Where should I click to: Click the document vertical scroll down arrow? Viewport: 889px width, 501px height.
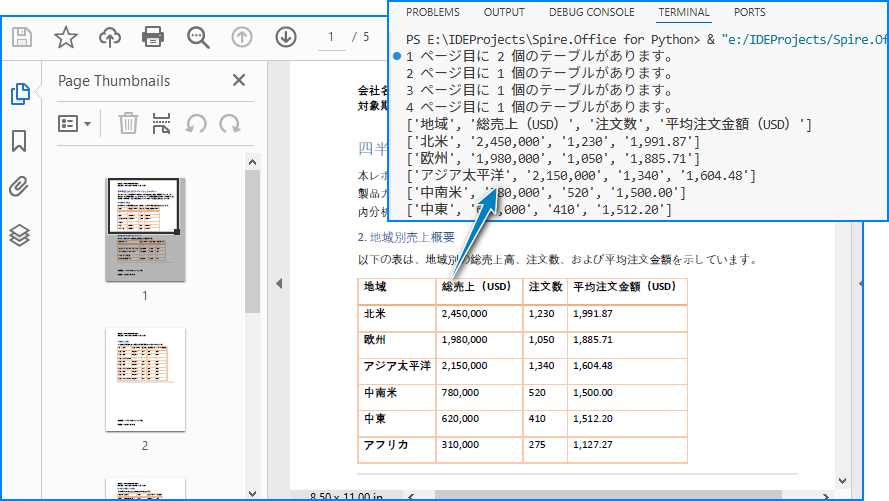coord(843,481)
